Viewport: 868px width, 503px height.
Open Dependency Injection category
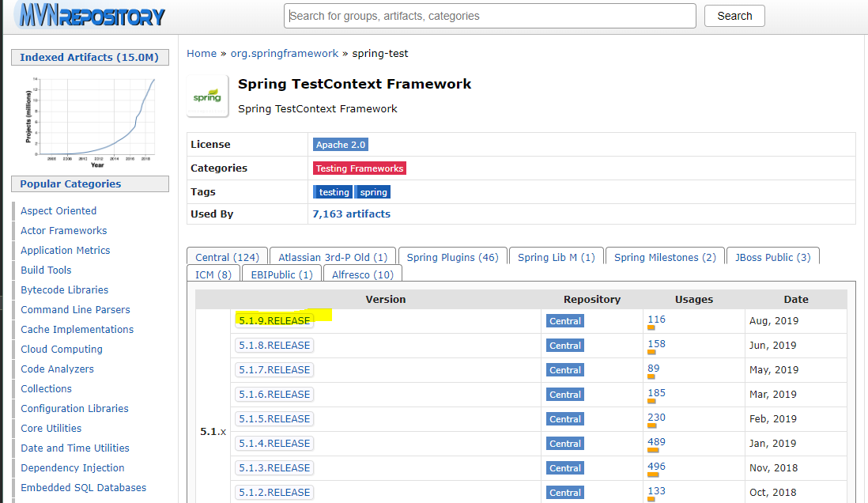[73, 467]
